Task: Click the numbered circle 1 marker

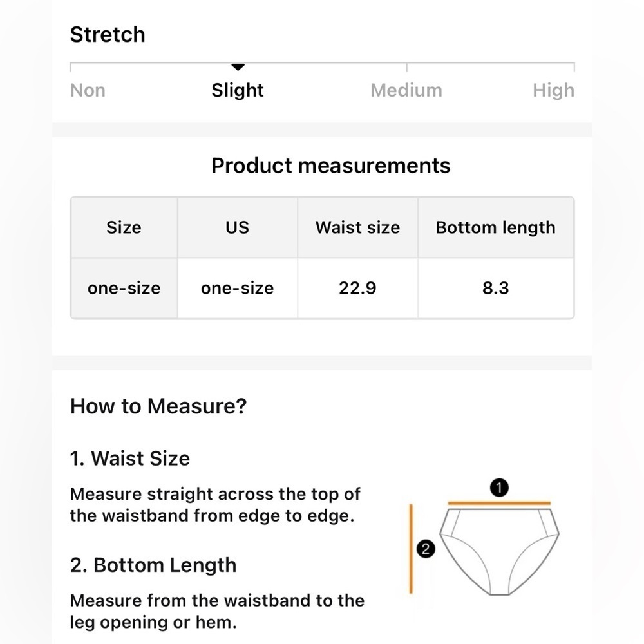Action: point(499,488)
